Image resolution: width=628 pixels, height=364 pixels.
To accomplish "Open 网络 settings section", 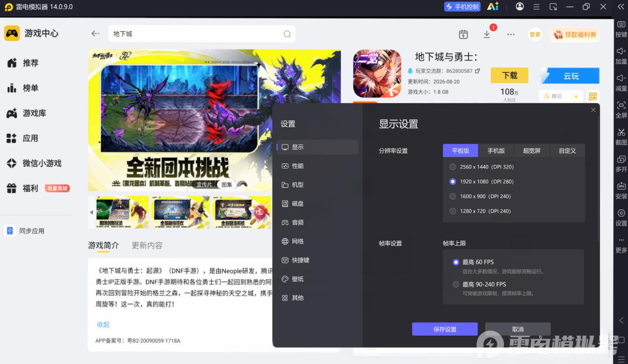I will (x=317, y=241).
